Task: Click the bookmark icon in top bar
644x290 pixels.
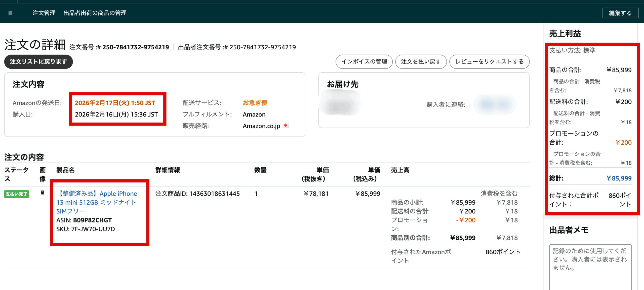Action: tap(10, 13)
